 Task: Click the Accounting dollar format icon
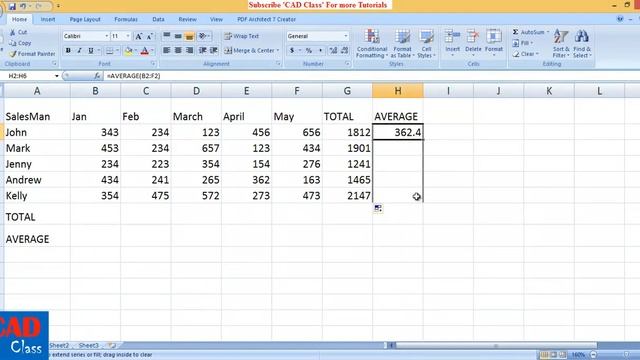point(292,51)
